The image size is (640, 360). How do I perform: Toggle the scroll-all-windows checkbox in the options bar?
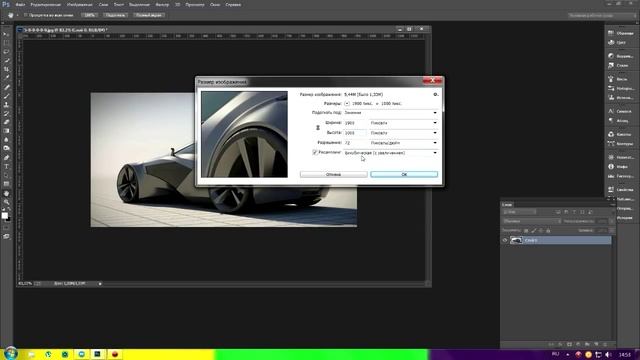coord(25,15)
